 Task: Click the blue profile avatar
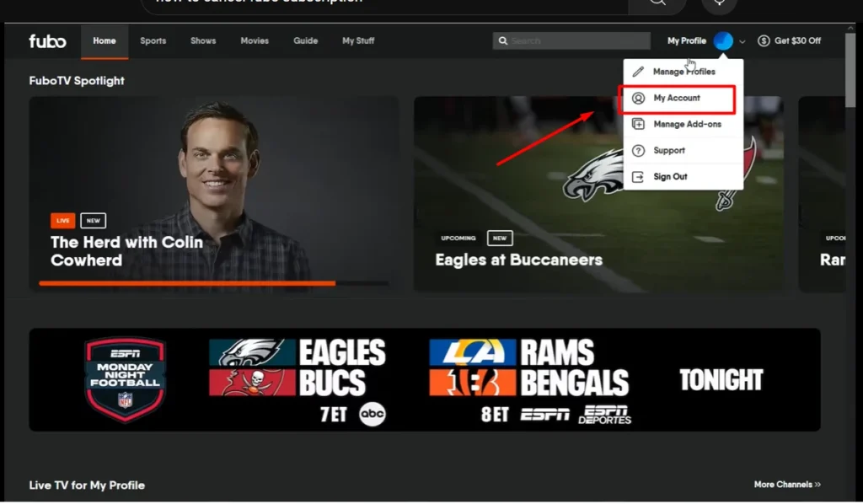click(723, 40)
